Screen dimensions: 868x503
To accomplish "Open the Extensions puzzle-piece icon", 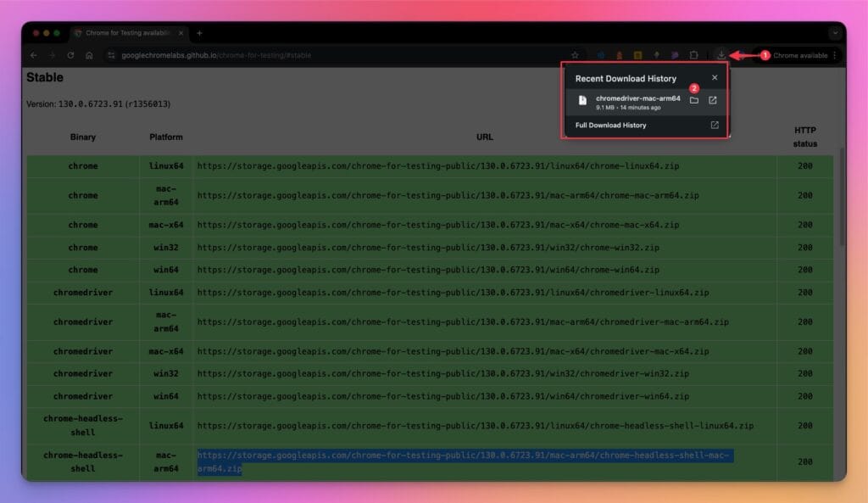I will 693,55.
